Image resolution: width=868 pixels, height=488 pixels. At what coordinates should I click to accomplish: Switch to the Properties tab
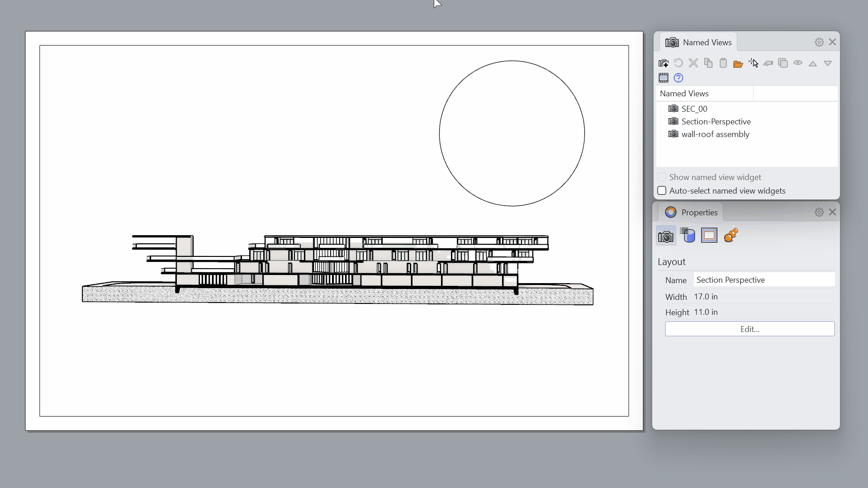click(x=691, y=212)
